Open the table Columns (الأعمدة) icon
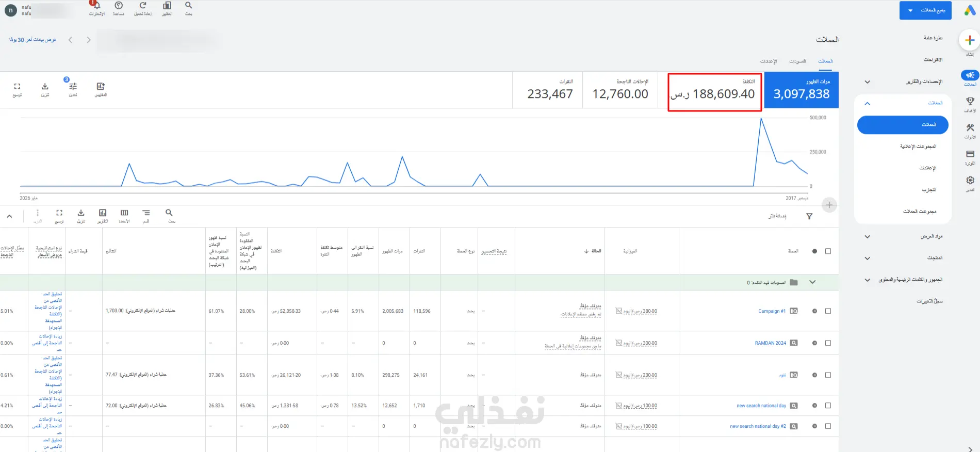The image size is (980, 452). (124, 213)
